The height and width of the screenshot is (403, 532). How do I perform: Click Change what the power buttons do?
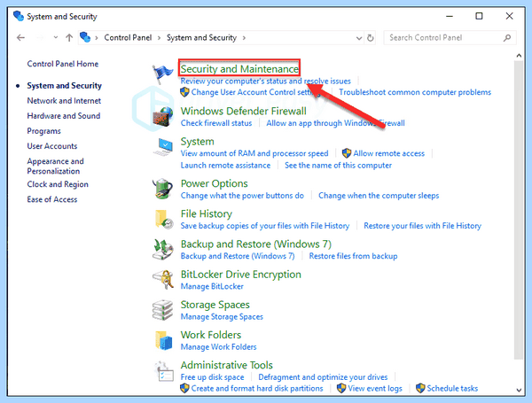click(242, 196)
